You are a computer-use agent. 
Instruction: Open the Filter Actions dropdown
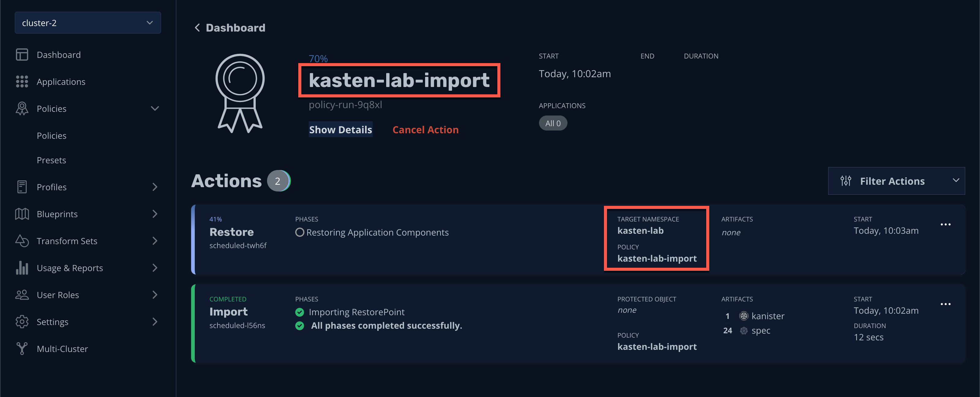tap(896, 181)
